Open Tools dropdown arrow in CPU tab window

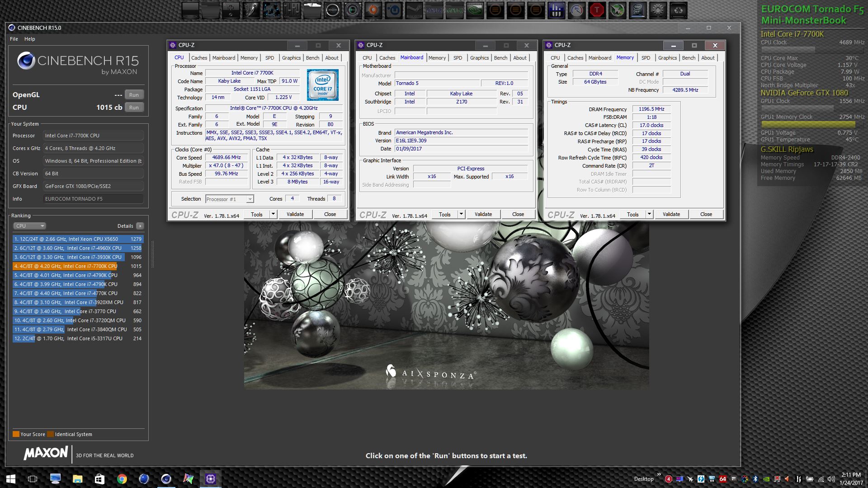coord(273,214)
